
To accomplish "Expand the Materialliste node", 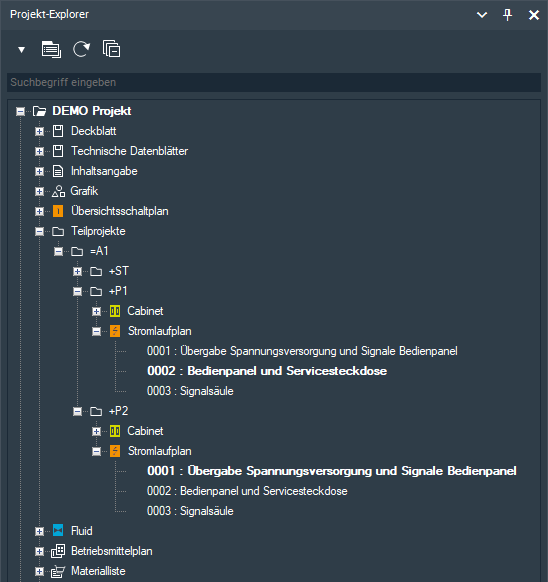I will coord(39,571).
